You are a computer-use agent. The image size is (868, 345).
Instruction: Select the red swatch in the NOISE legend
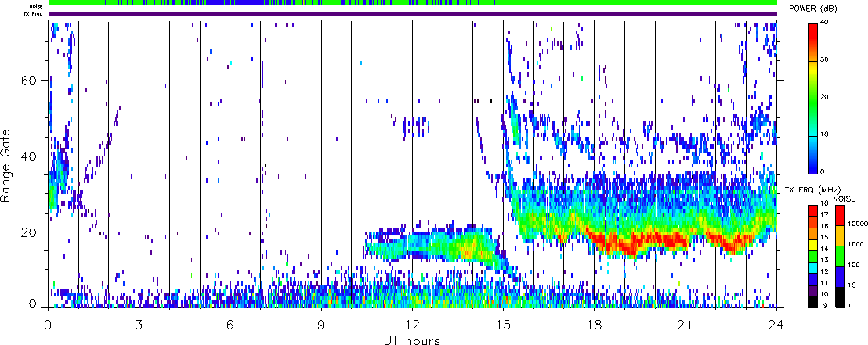tap(841, 215)
